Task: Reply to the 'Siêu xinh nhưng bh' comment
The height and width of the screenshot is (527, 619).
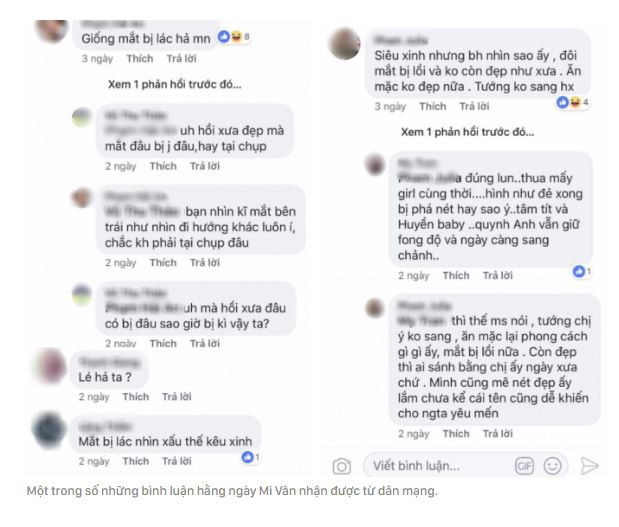Action: pos(474,106)
